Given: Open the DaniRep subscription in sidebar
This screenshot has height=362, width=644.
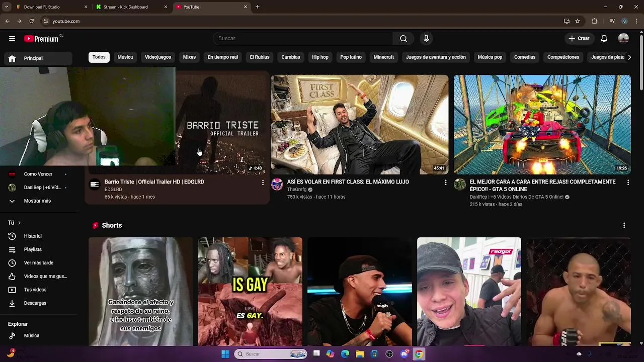Looking at the screenshot, I should pos(38,188).
